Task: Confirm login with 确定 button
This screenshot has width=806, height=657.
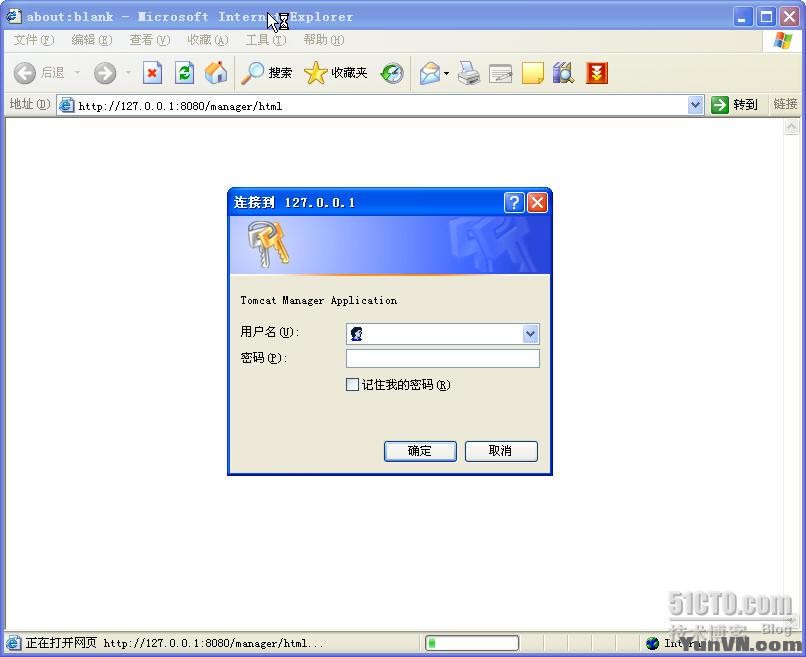Action: coord(420,451)
